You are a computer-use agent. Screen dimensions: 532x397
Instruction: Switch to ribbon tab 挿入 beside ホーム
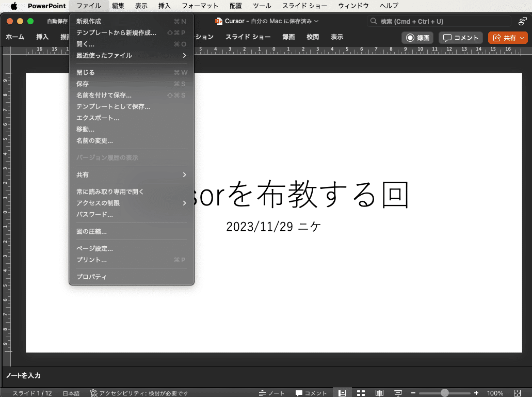click(x=42, y=37)
